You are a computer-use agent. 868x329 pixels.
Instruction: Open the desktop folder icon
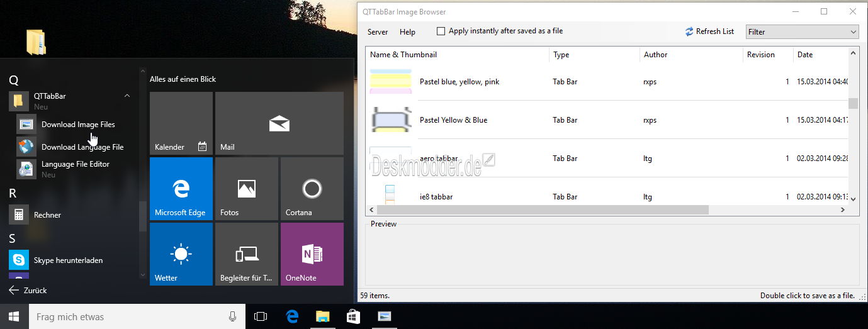pyautogui.click(x=36, y=42)
